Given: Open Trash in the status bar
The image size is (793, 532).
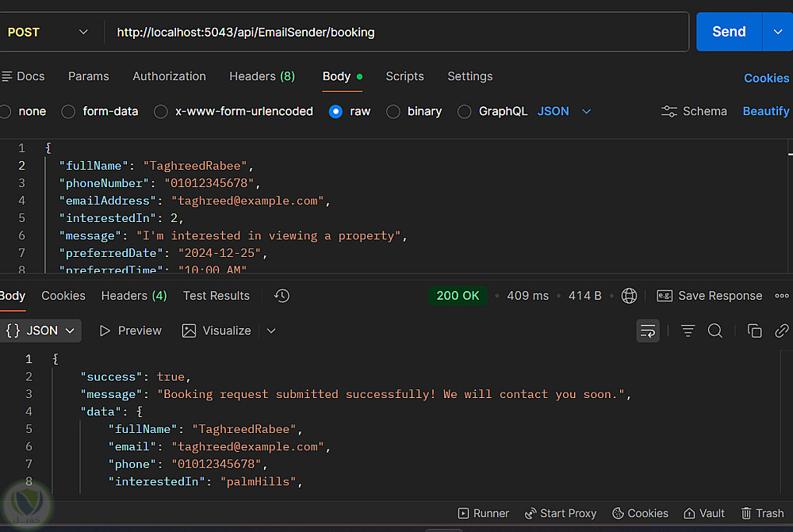Looking at the screenshot, I should (x=762, y=513).
